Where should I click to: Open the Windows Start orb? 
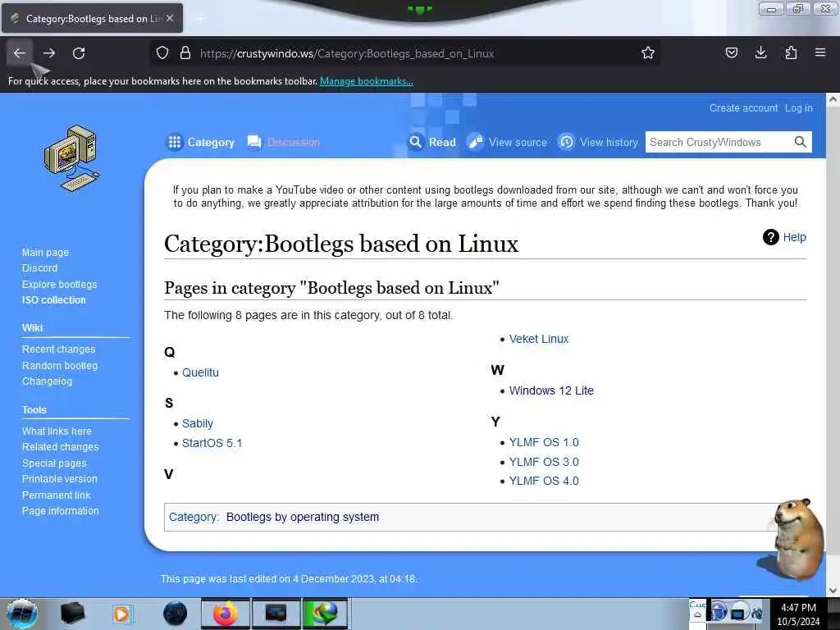click(x=22, y=614)
